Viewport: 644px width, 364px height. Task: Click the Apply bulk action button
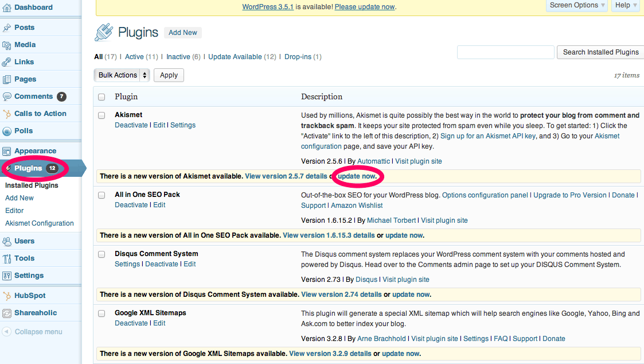169,75
